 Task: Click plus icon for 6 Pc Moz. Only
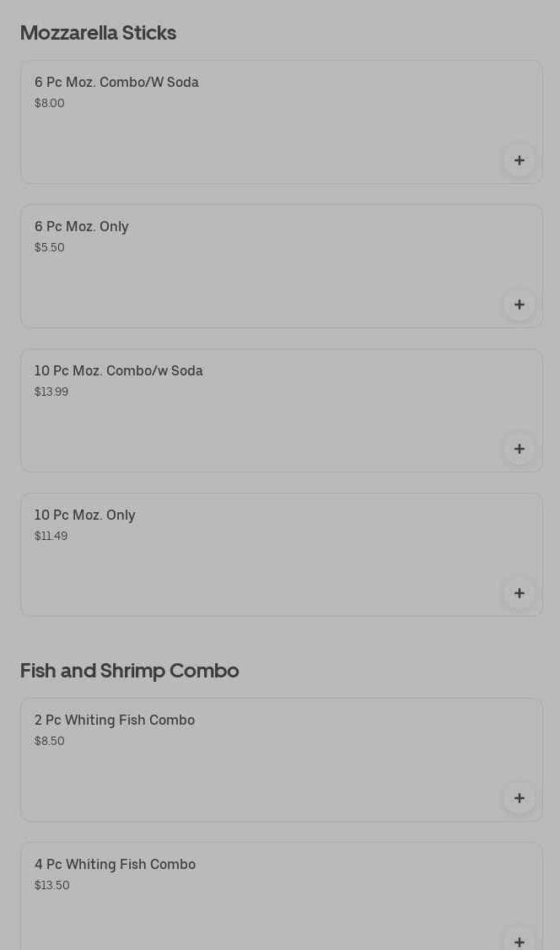point(519,305)
